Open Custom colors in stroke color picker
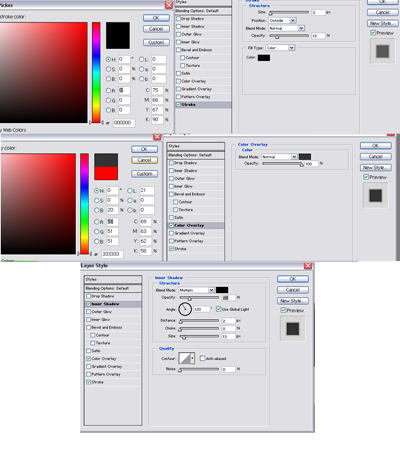Screen dimensions: 400x469 pos(156,42)
